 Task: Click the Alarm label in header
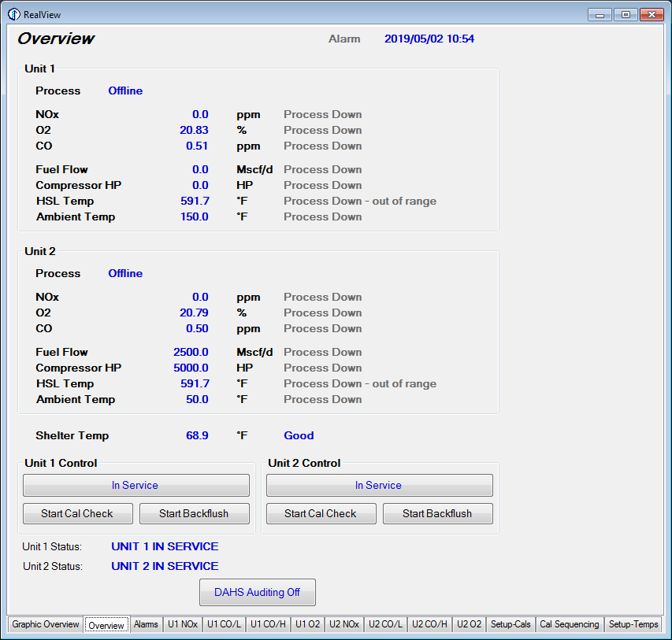[x=344, y=39]
